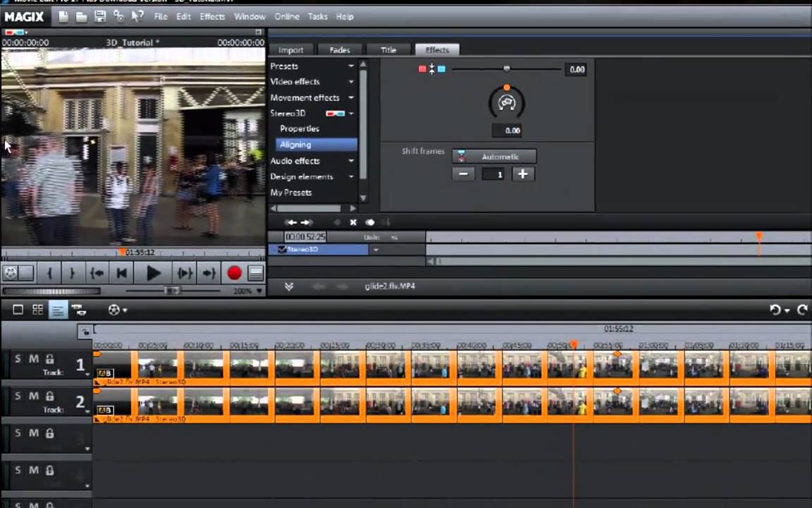Screen dimensions: 812x508
Task: Increase shift frames with plus button
Action: [523, 174]
